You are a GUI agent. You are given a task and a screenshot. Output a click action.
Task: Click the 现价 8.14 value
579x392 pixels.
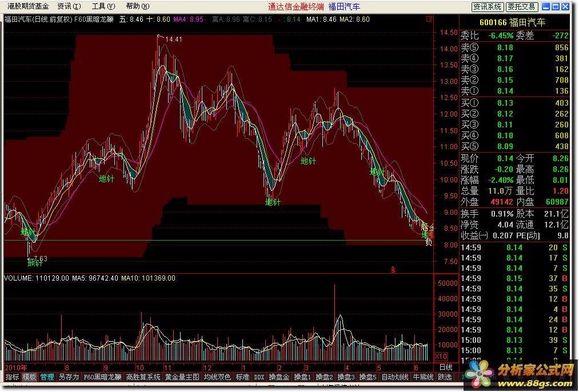tap(505, 158)
